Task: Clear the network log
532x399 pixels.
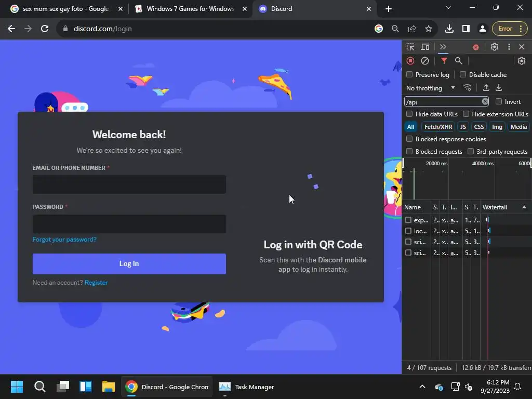Action: point(425,61)
